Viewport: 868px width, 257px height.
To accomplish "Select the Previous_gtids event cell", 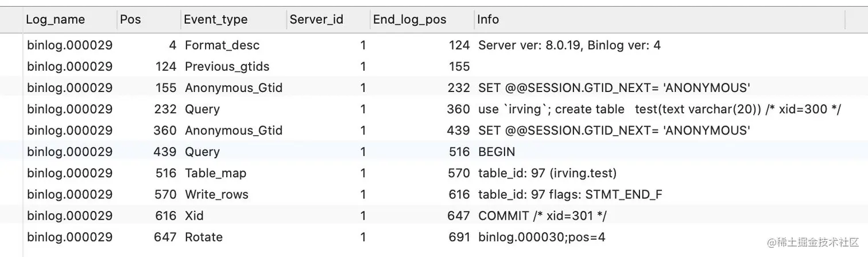I will click(x=227, y=66).
